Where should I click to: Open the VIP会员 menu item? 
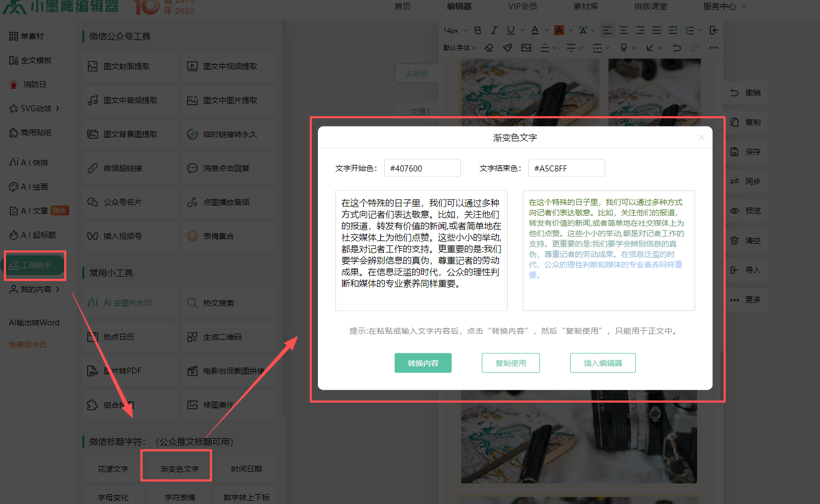[x=522, y=7]
